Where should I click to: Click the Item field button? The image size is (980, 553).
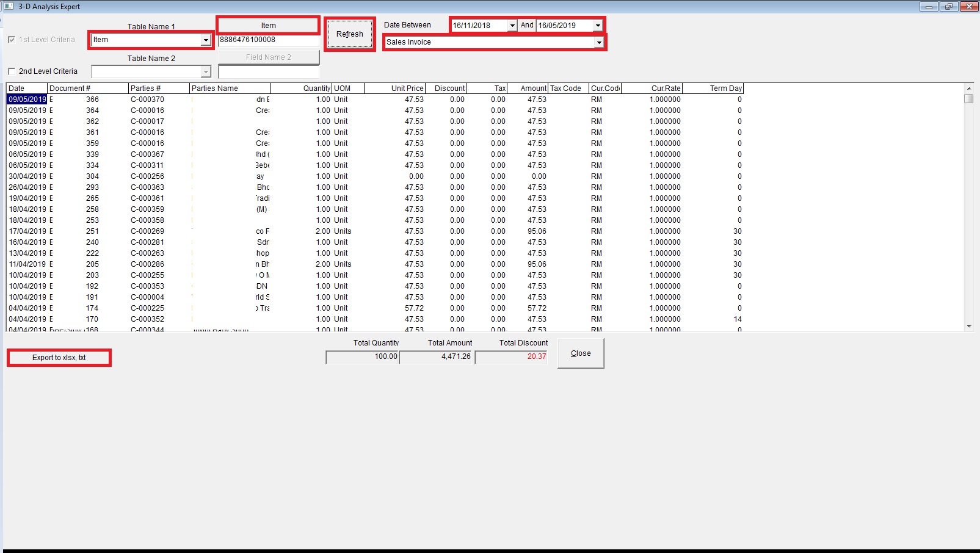click(x=268, y=26)
